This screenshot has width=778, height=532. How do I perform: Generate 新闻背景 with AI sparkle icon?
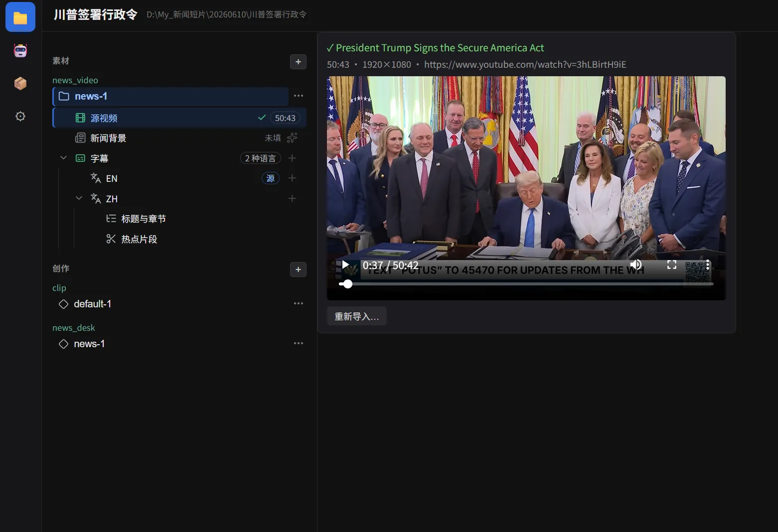(x=293, y=137)
